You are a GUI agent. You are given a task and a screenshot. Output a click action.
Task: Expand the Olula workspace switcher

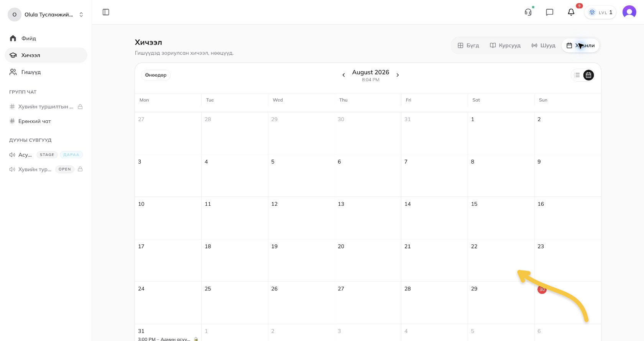46,15
